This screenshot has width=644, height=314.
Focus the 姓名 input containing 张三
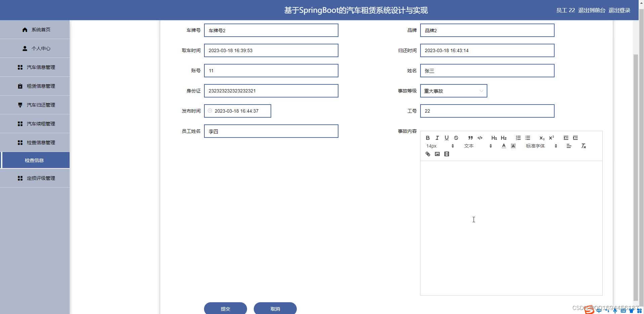487,71
